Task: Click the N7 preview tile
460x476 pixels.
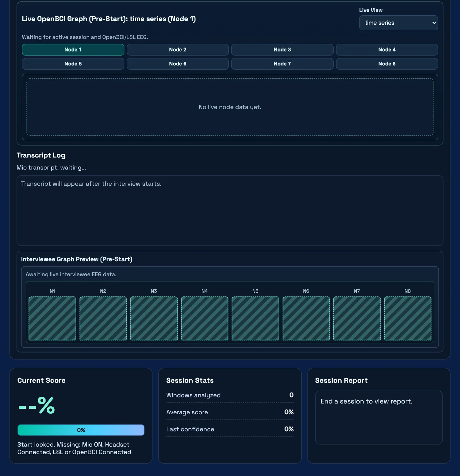Action: (x=357, y=318)
